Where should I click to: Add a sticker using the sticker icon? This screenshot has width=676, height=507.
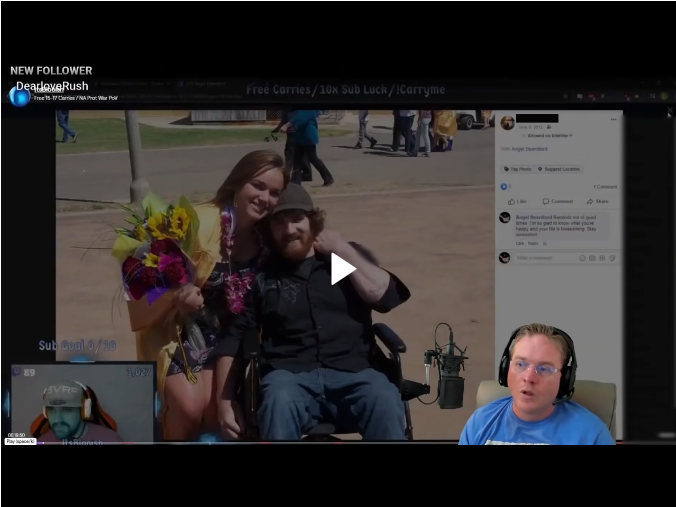pyautogui.click(x=612, y=258)
